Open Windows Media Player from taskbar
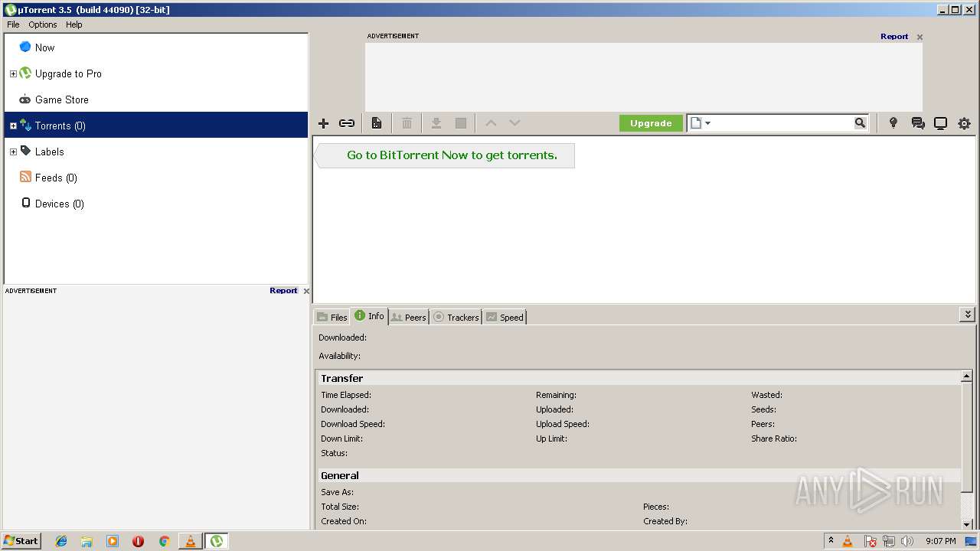Image resolution: width=980 pixels, height=551 pixels. [x=113, y=541]
